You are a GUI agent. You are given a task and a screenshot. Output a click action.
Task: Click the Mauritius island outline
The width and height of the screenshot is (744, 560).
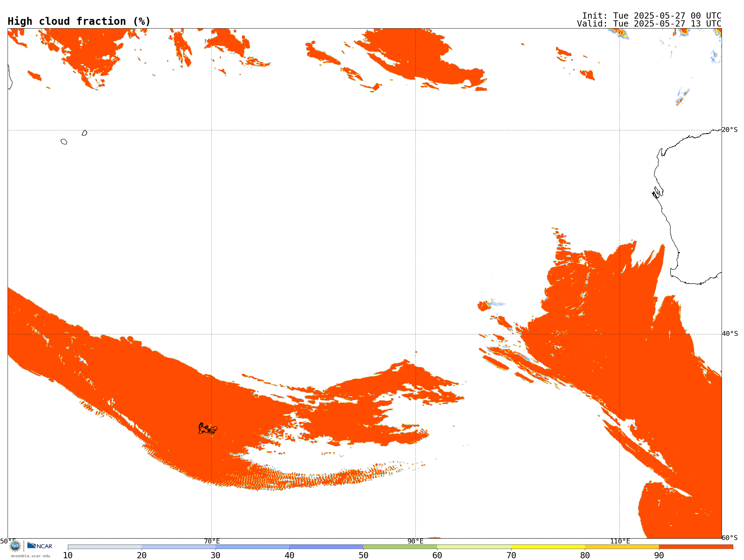[84, 133]
